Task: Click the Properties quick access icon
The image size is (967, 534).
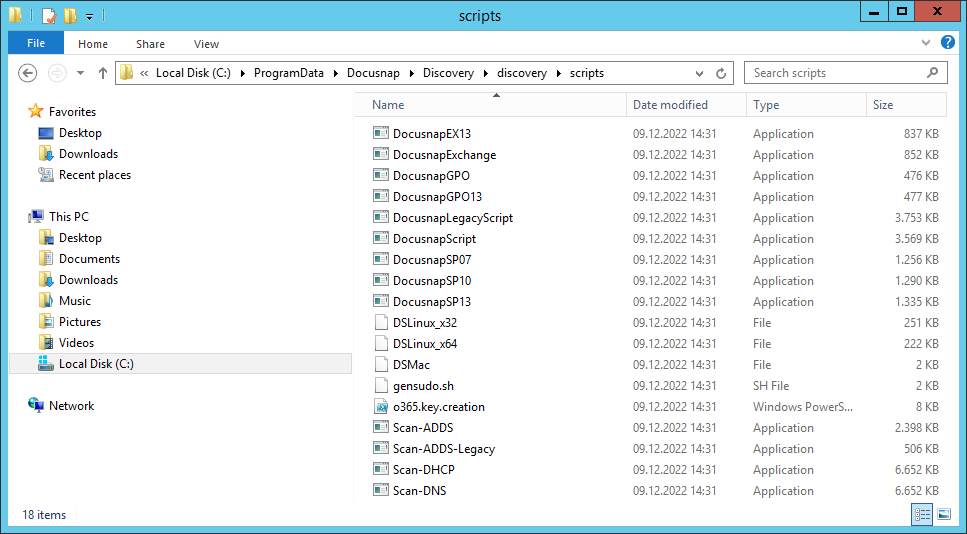Action: (49, 15)
